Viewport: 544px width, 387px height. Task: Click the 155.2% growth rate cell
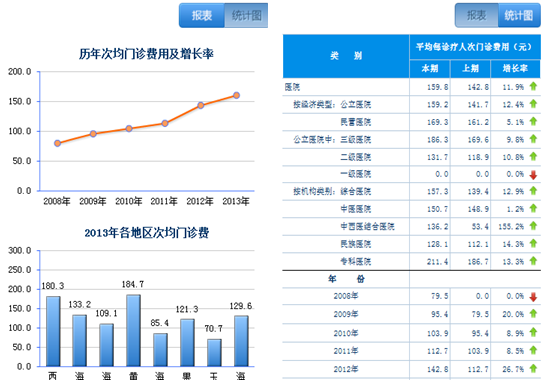coord(511,227)
